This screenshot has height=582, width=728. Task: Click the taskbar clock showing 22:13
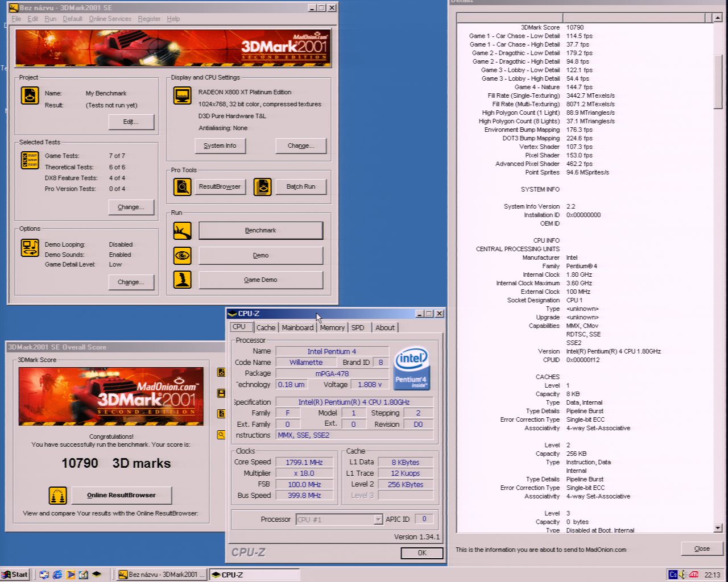click(713, 575)
